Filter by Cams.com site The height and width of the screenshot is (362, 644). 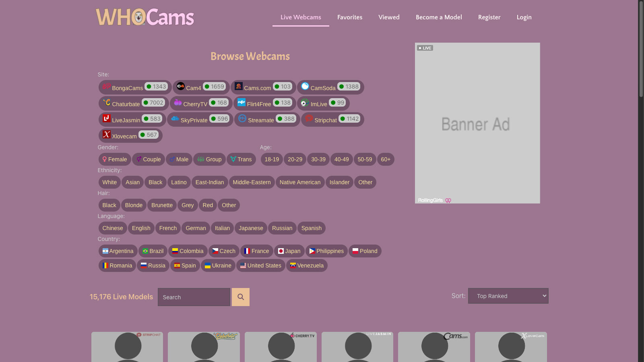click(263, 87)
